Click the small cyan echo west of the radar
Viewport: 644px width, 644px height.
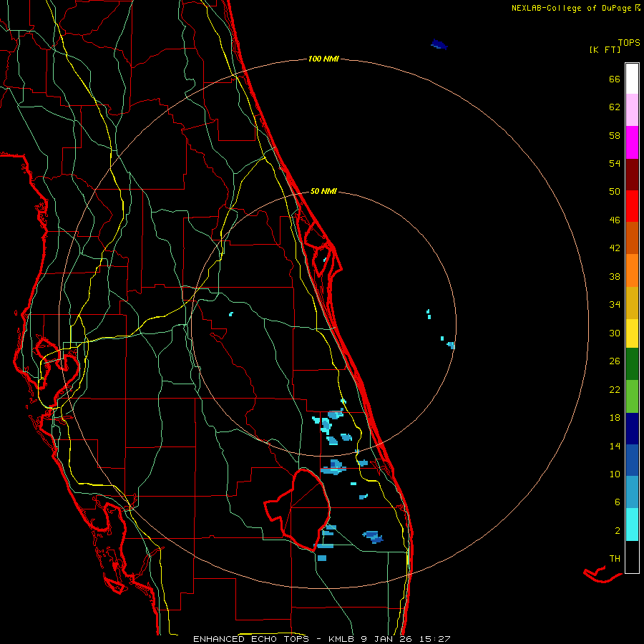coord(231,314)
